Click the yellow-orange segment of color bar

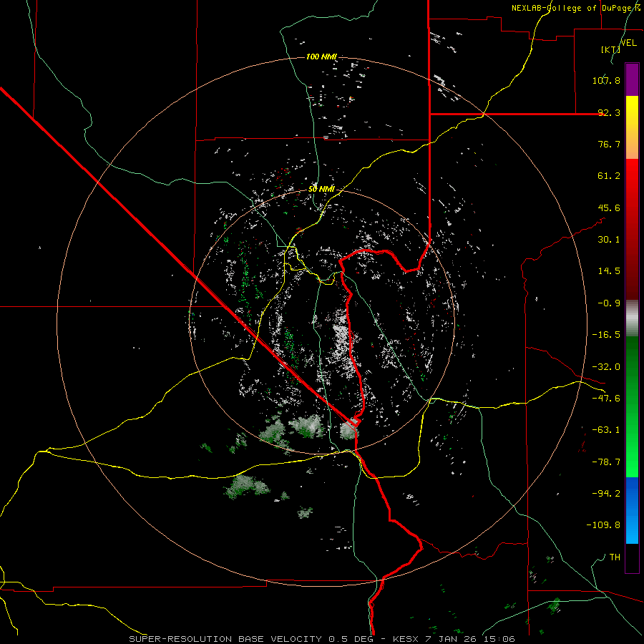pos(632,127)
